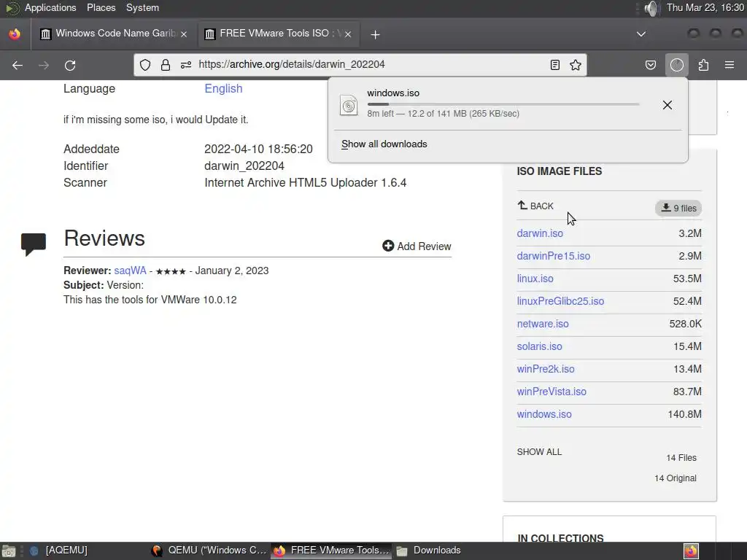Click the clock Thu Mar 23, 16:30

click(705, 7)
